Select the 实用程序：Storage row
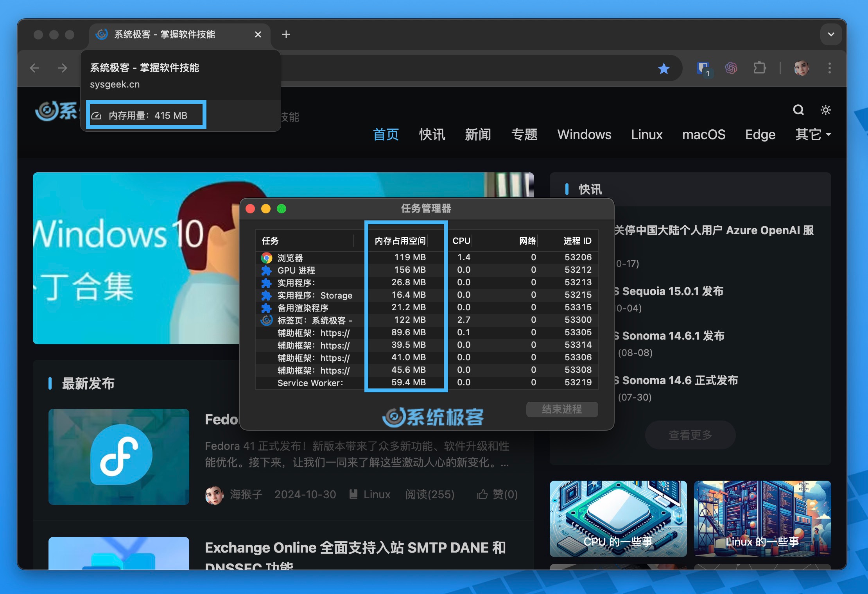Viewport: 868px width, 594px height. 427,295
